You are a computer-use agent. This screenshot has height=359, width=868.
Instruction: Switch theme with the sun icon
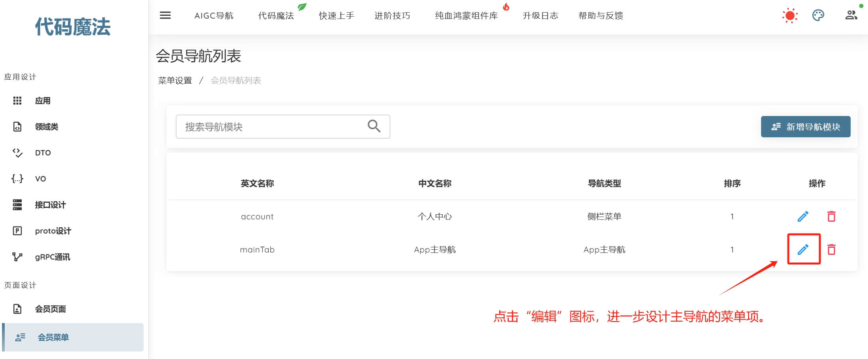coord(790,15)
